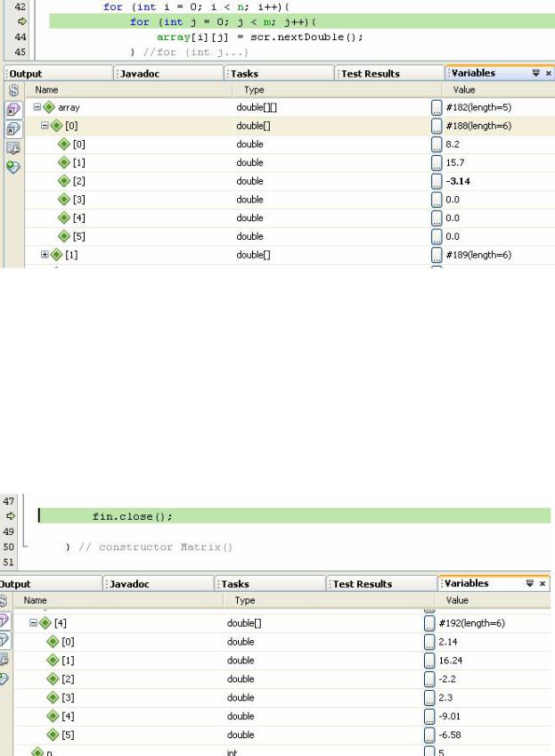This screenshot has height=756, width=555.
Task: Select the value text #182(length=5)
Action: [478, 108]
